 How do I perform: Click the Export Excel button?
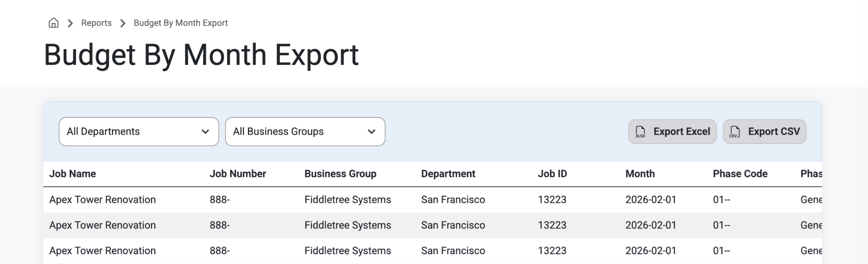tap(672, 132)
